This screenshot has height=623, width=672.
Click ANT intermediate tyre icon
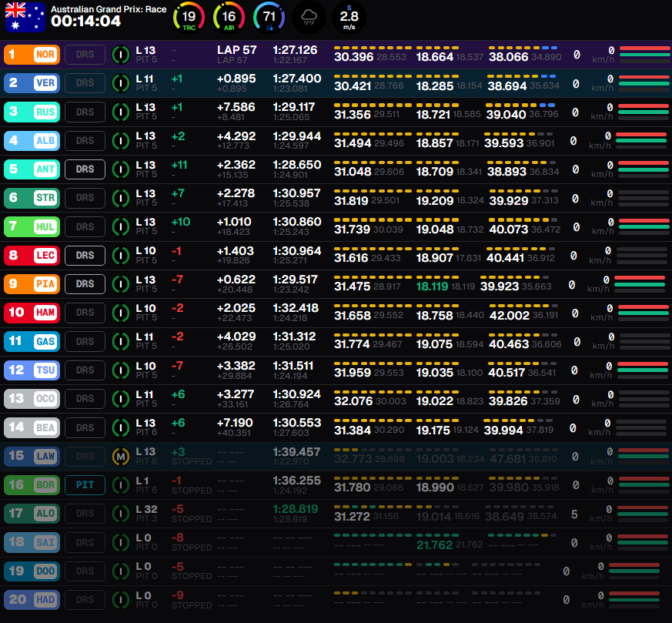120,169
